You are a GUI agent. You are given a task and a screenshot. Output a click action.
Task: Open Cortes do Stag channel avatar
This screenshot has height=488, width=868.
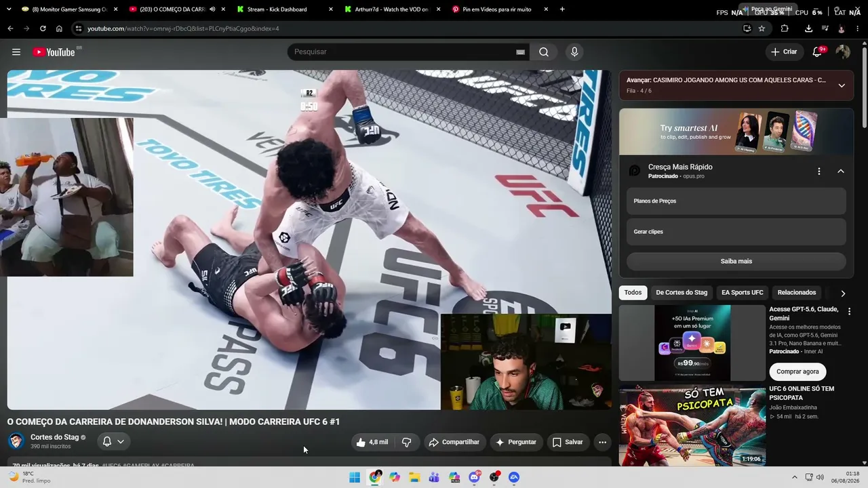pyautogui.click(x=16, y=441)
